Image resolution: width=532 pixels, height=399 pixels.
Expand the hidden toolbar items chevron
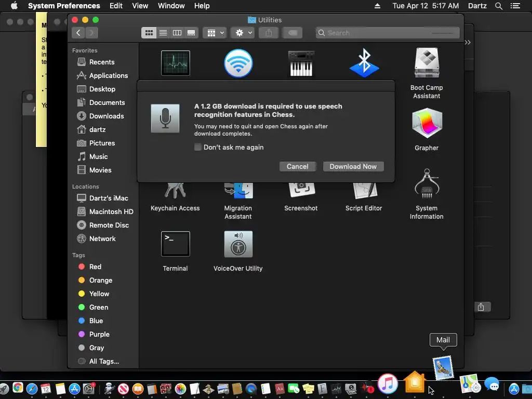click(468, 43)
